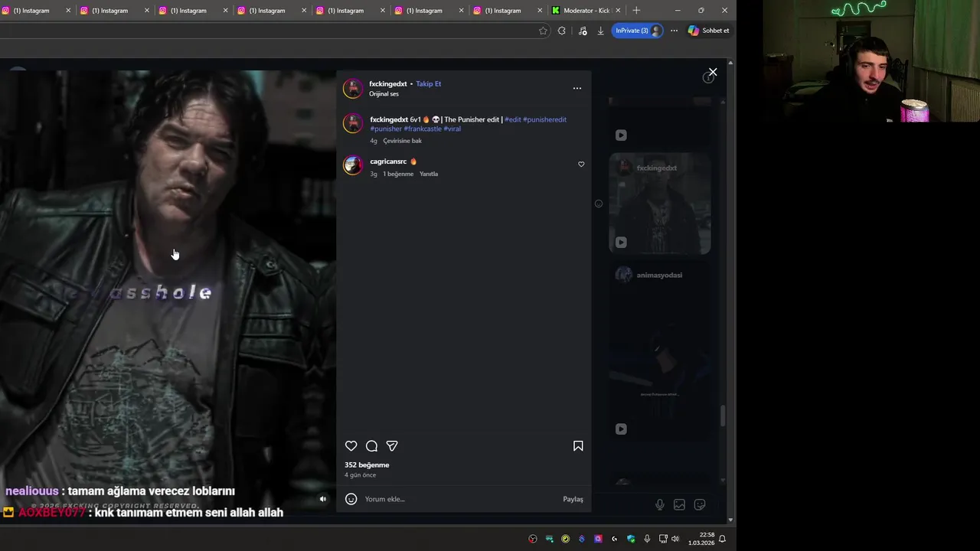
Task: Switch to the first Instagram tab
Action: coord(31,11)
